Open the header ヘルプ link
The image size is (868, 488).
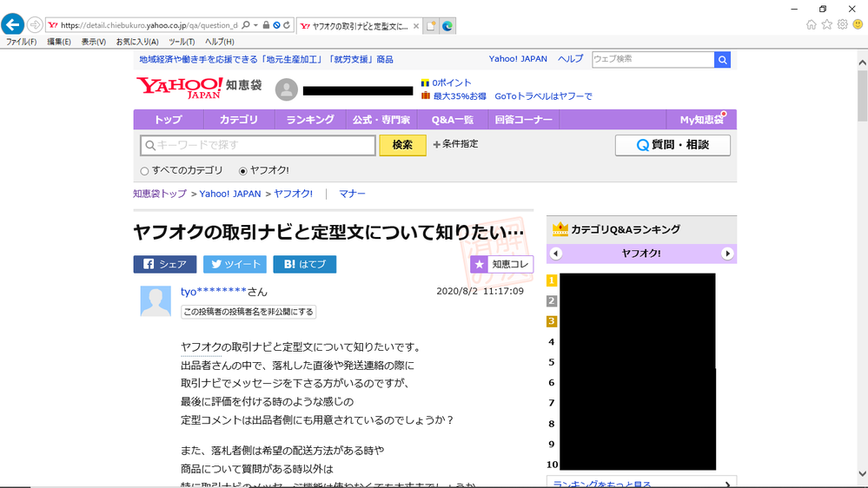570,59
